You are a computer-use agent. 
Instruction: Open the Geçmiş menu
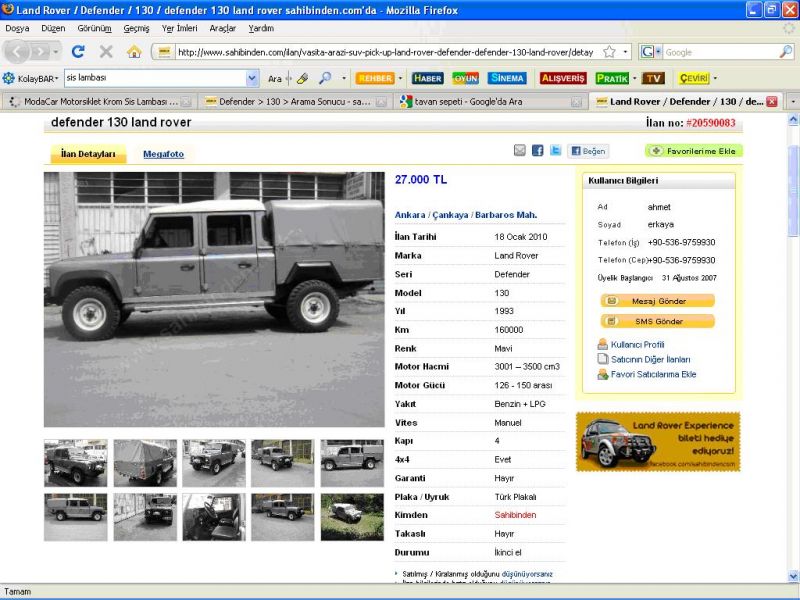pyautogui.click(x=136, y=28)
